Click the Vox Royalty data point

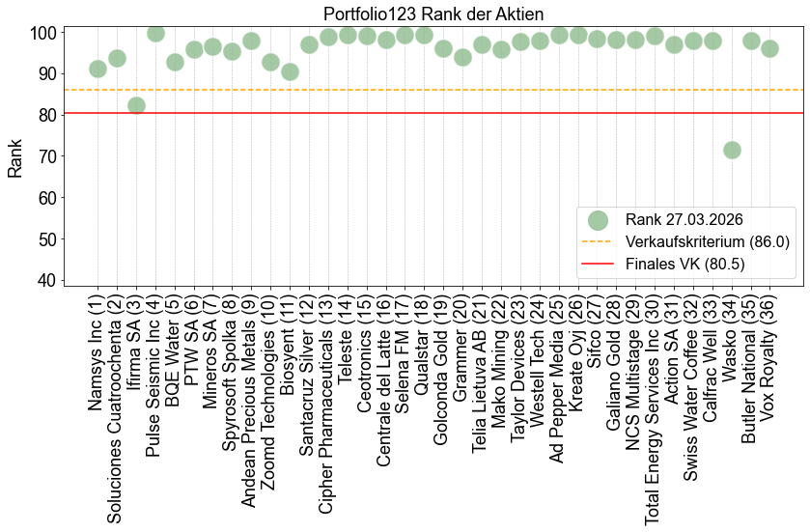769,48
